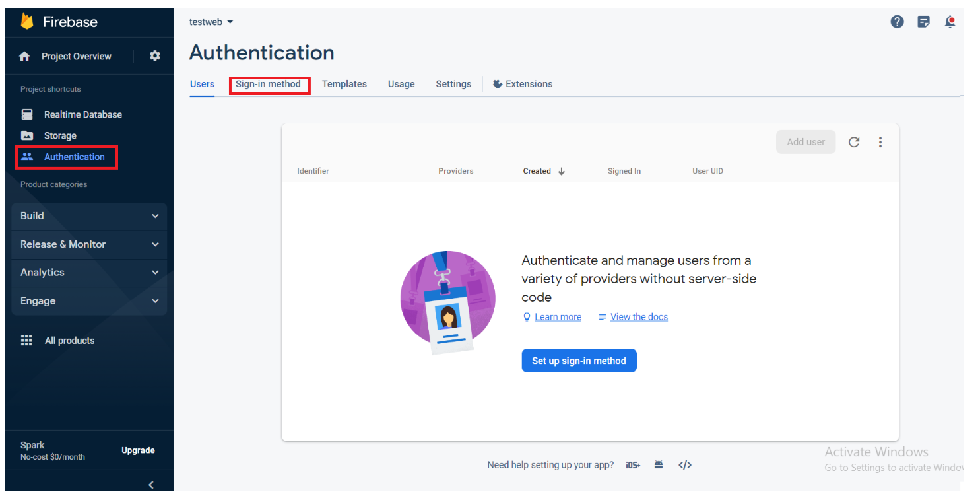Open the View the docs link
This screenshot has height=494, width=980.
(x=639, y=317)
